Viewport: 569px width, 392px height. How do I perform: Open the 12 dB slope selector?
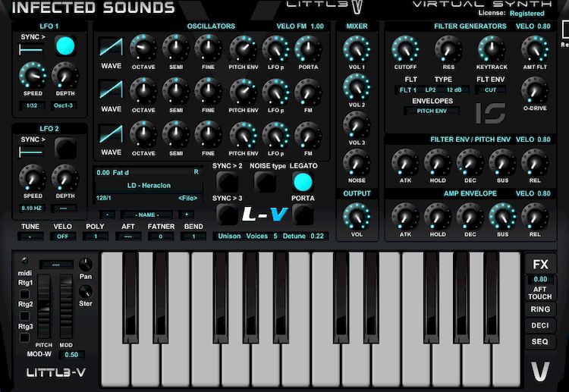(454, 90)
